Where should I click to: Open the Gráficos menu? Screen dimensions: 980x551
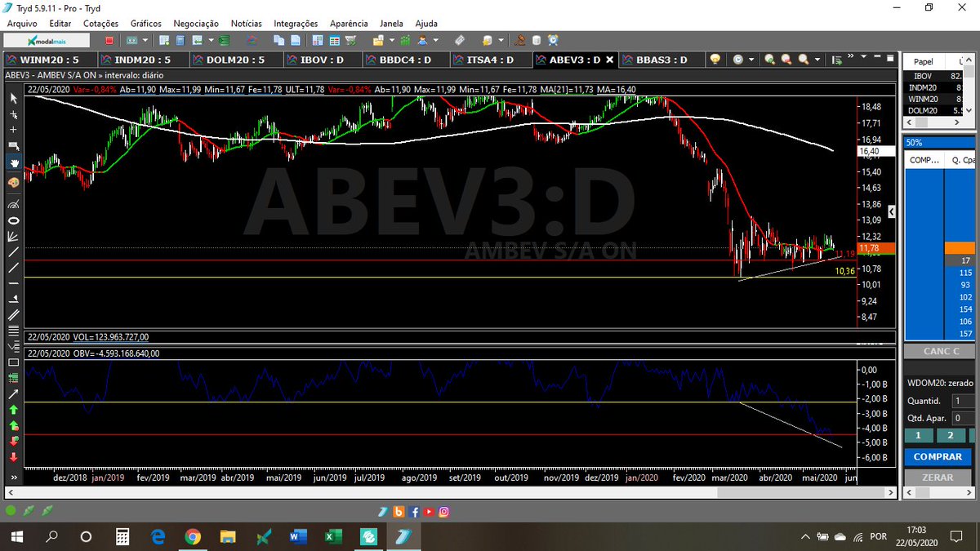[145, 24]
